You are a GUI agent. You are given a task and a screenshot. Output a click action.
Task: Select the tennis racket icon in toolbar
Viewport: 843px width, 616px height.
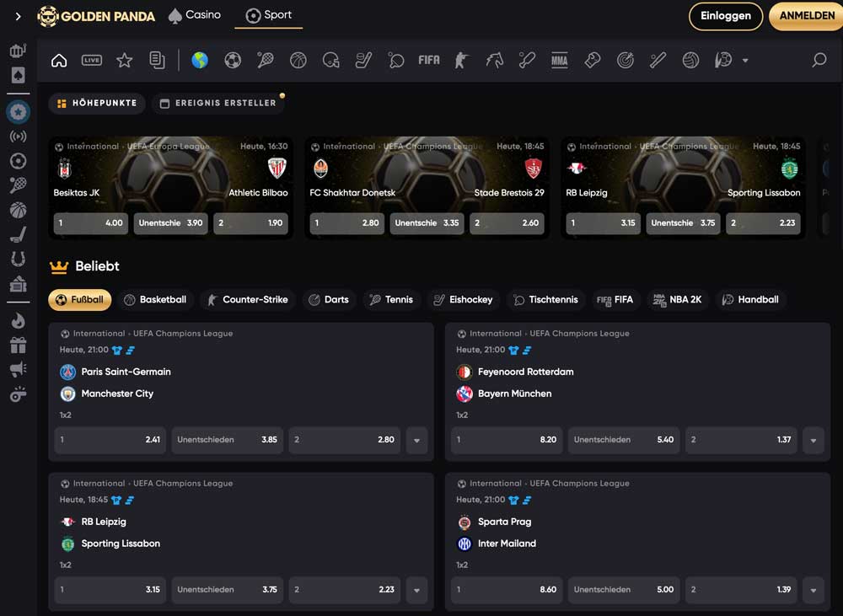pos(266,60)
